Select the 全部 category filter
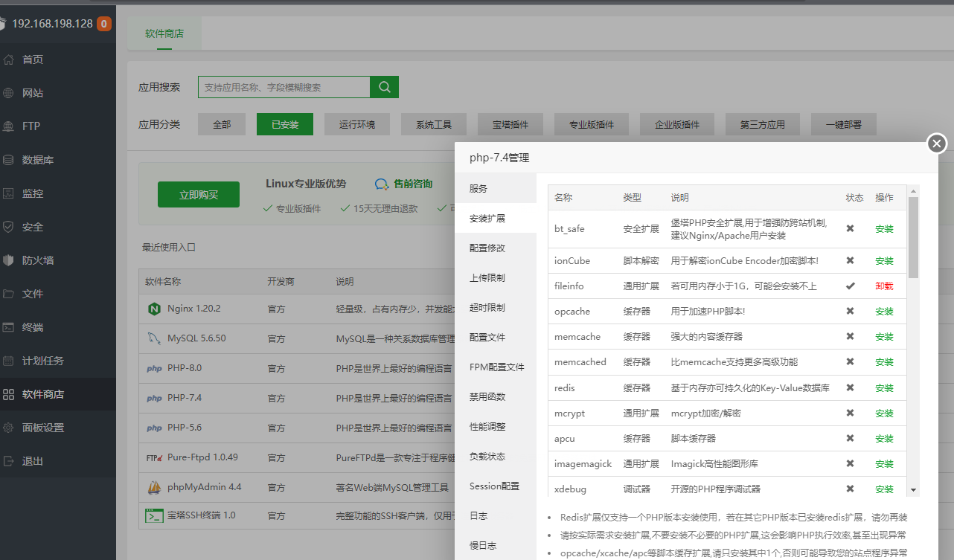The image size is (954, 560). [222, 124]
